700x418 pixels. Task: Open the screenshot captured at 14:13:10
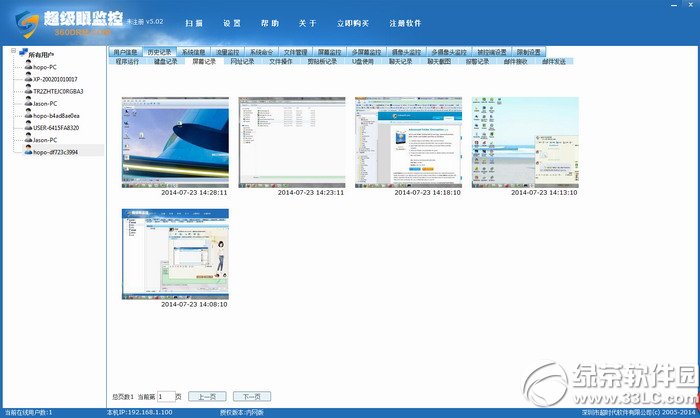(x=525, y=142)
